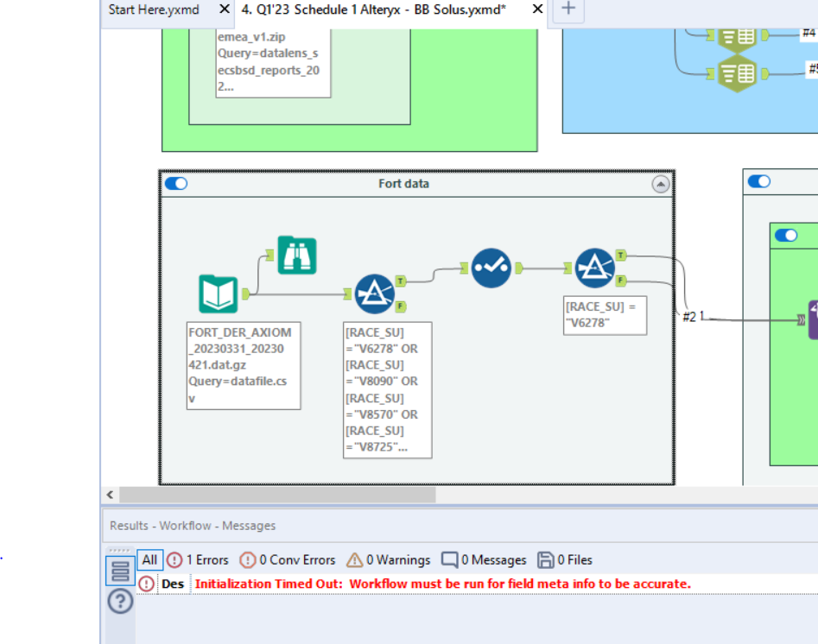Toggle the switch inside the green container
This screenshot has height=644, width=818.
[x=786, y=235]
